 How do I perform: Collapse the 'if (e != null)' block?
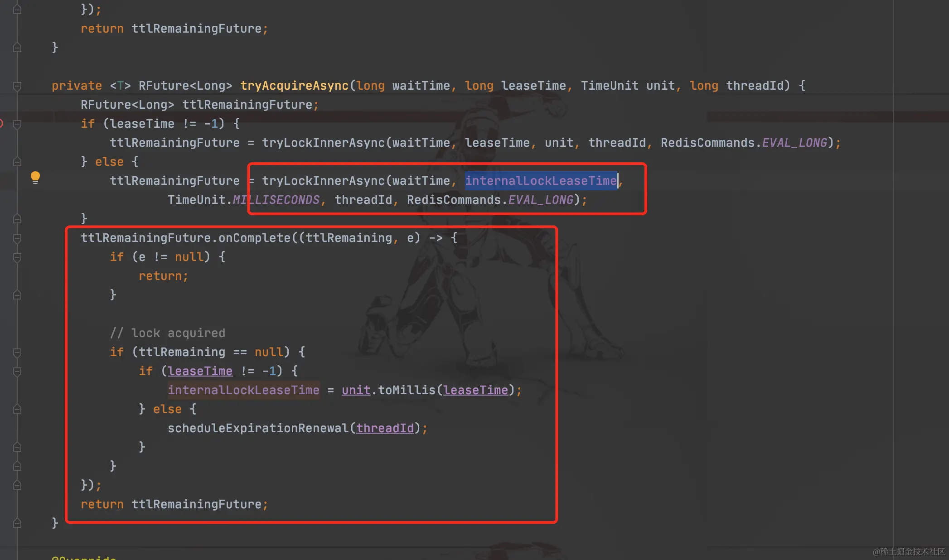pyautogui.click(x=17, y=257)
